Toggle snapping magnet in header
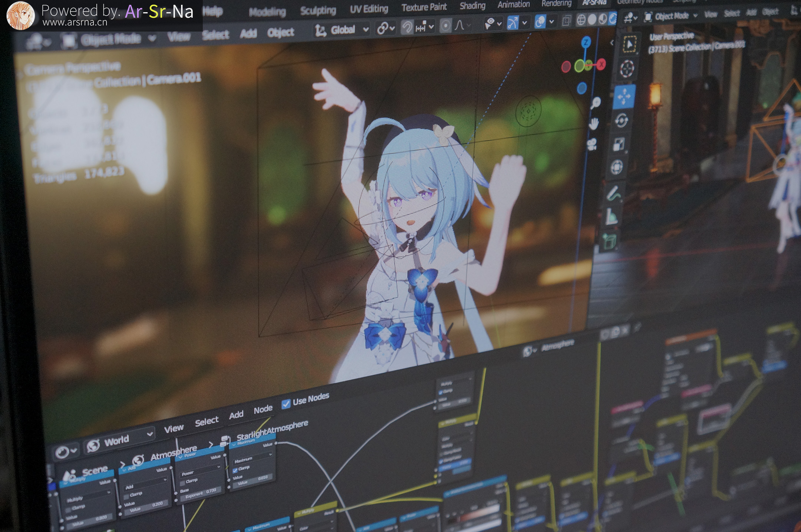This screenshot has width=801, height=532. 407,27
